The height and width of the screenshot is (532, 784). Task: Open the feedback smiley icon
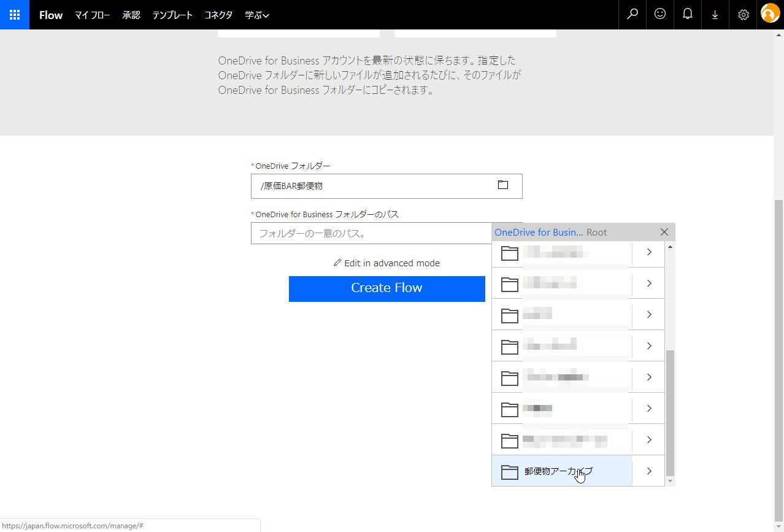[660, 15]
